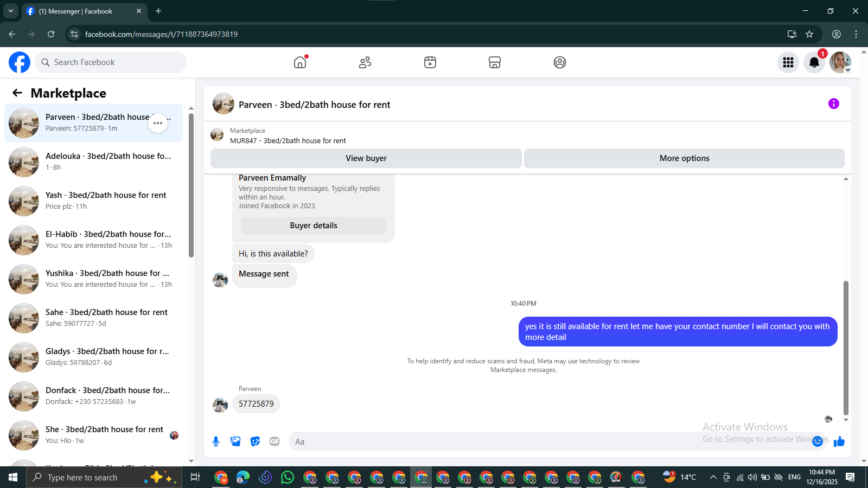Viewport: 868px width, 488px height.
Task: Open the GIF picker
Action: tap(275, 441)
